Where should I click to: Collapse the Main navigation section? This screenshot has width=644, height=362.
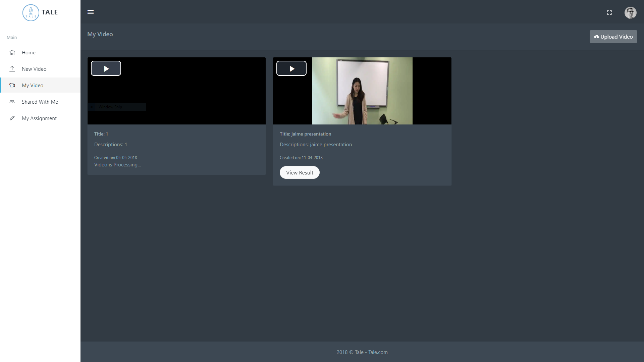(12, 37)
